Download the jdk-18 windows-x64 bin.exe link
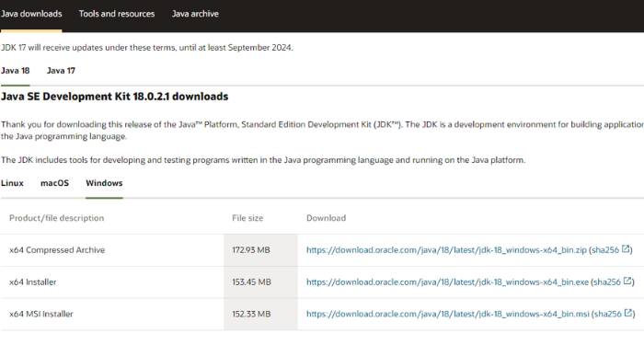 (447, 282)
